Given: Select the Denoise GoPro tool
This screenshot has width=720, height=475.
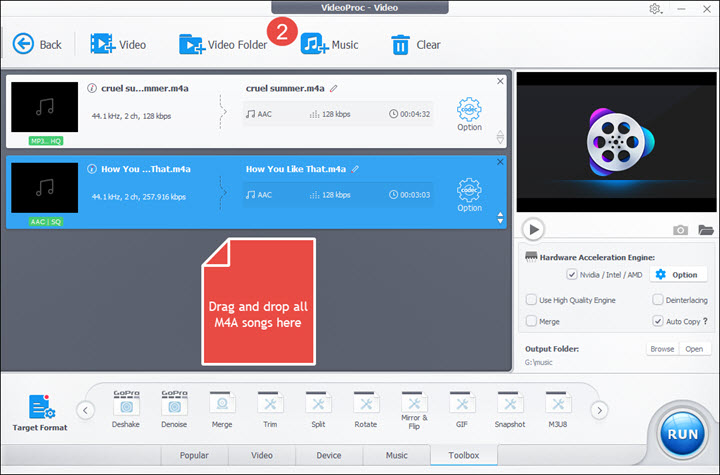Looking at the screenshot, I should [x=174, y=409].
